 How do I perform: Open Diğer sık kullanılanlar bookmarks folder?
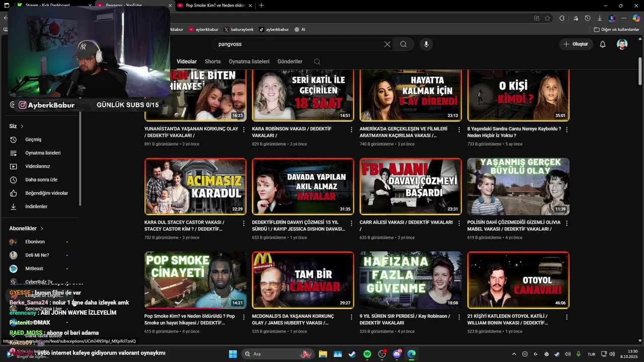pyautogui.click(x=616, y=30)
